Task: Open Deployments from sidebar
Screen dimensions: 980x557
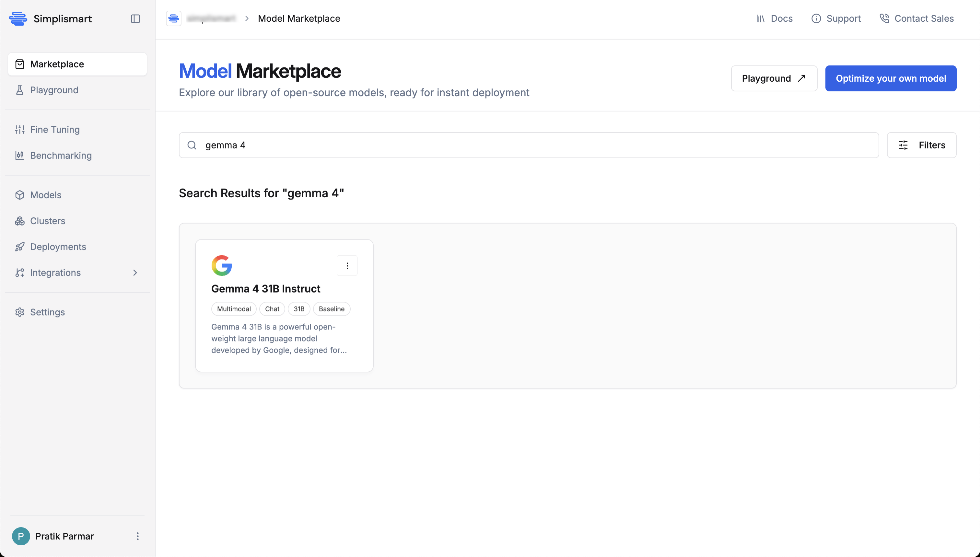Action: [77, 247]
